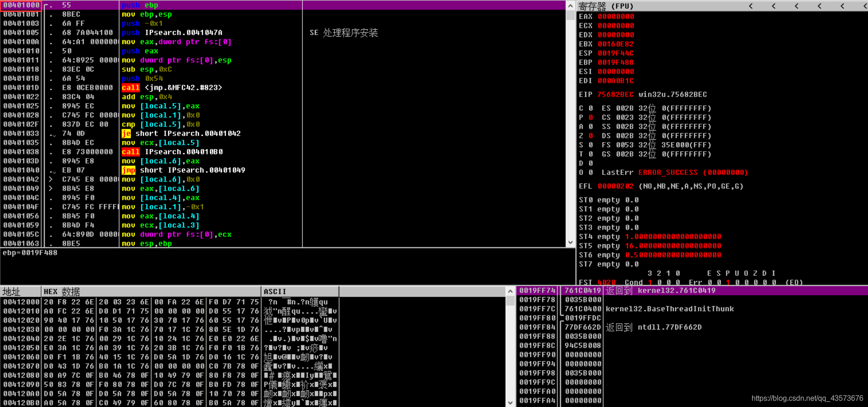Click the O overflow flag value
Screen dimensions: 868x407
point(591,172)
